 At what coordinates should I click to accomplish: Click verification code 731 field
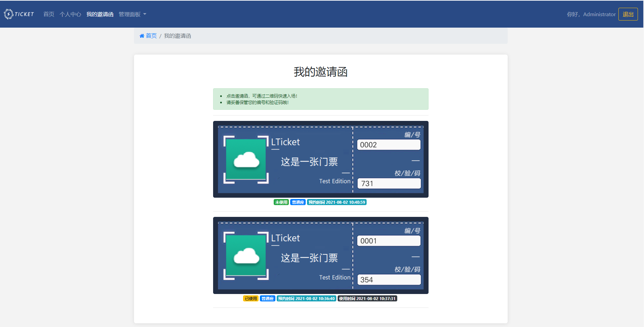[x=388, y=184]
